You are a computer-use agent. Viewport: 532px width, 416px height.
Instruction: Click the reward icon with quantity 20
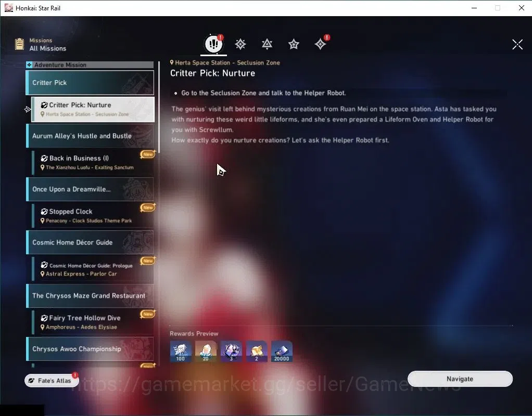click(206, 351)
